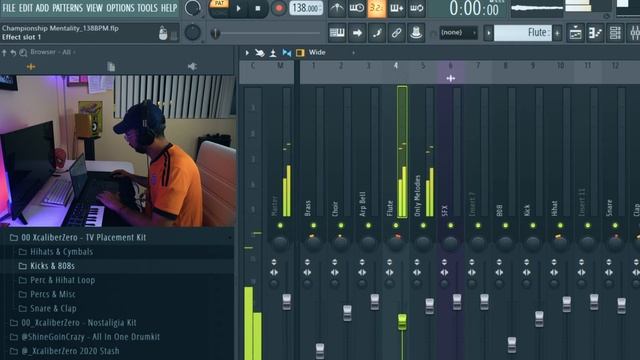This screenshot has width=640, height=360.
Task: Click the blue bowtie icon in mixer toolbar
Action: [x=287, y=53]
